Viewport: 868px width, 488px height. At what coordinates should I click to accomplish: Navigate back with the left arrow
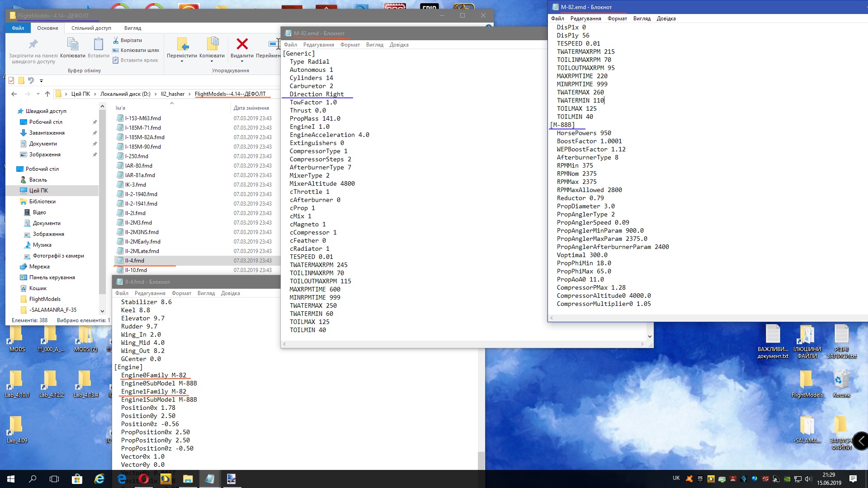pos(14,94)
